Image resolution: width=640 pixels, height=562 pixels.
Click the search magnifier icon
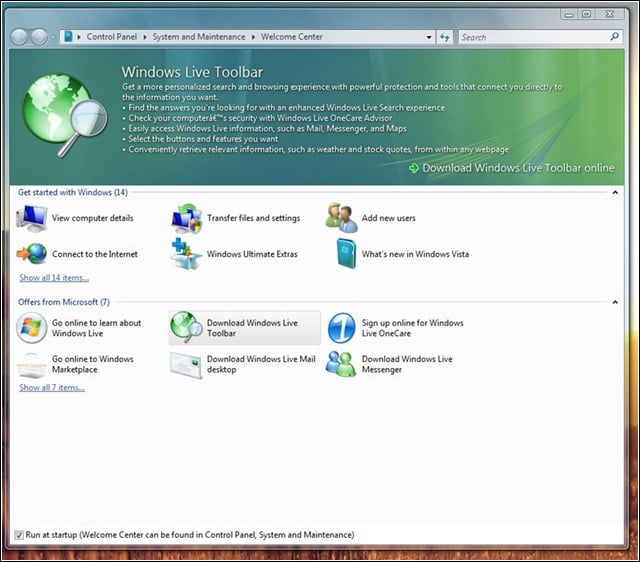tap(614, 37)
